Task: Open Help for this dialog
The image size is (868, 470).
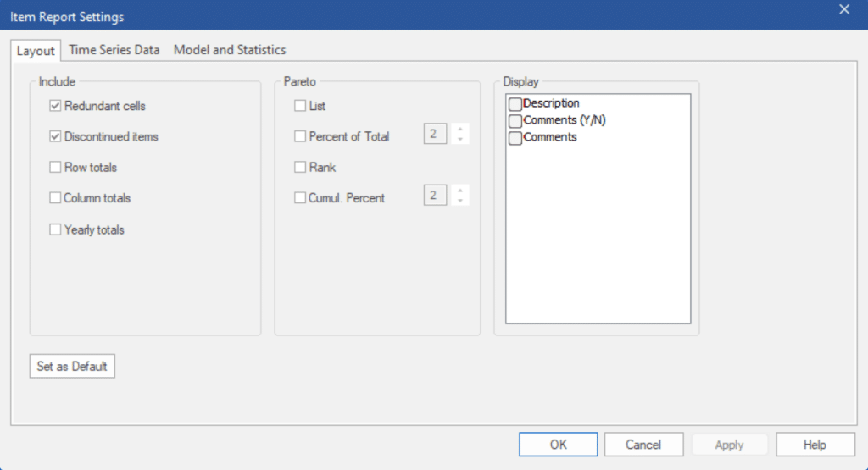Action: [815, 445]
